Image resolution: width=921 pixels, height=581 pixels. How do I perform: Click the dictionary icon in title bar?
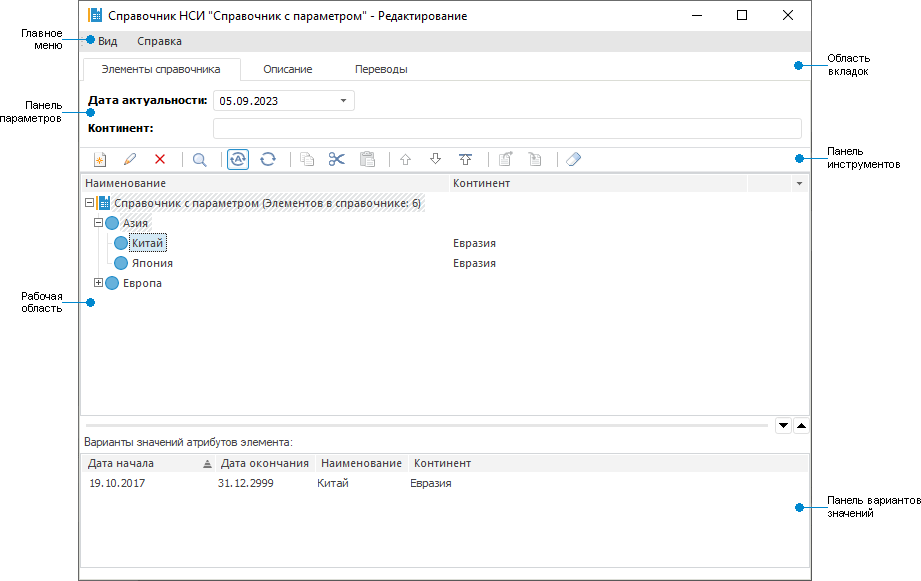pyautogui.click(x=95, y=15)
